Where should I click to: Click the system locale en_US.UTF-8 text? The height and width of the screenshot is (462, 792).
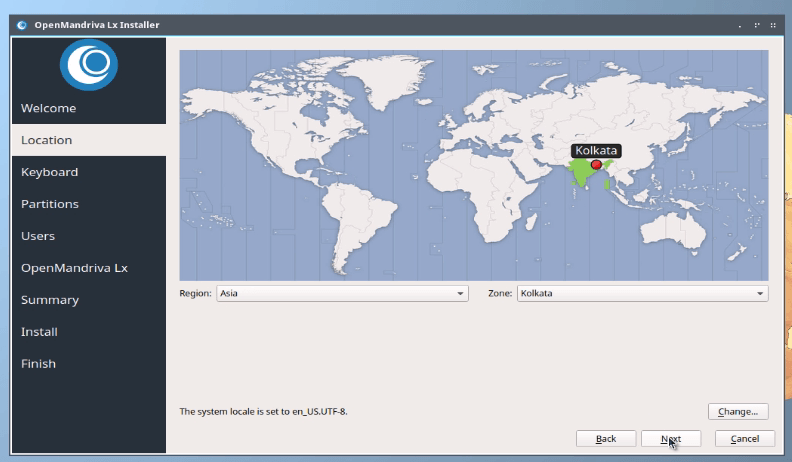[263, 412]
